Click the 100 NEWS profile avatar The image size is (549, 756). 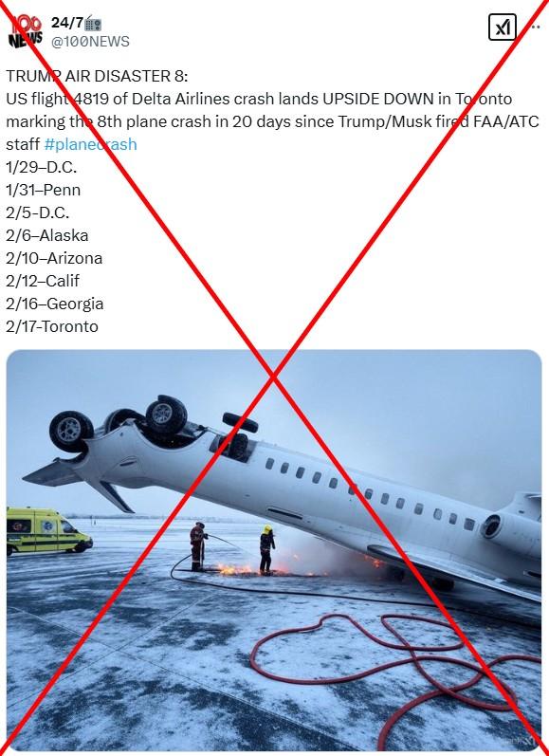click(25, 31)
